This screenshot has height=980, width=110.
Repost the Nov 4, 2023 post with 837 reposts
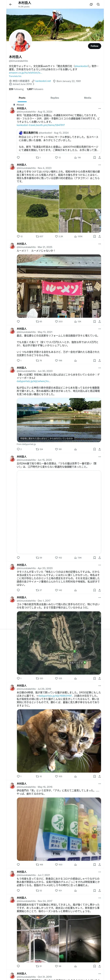39,236
